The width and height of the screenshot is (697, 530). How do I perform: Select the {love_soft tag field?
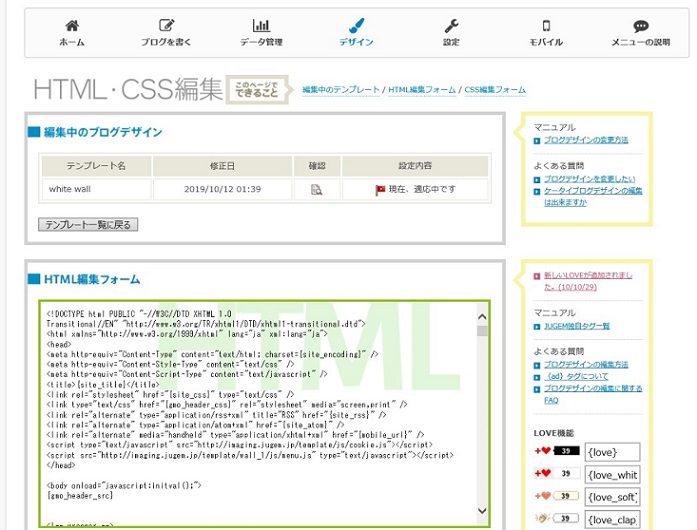click(612, 497)
